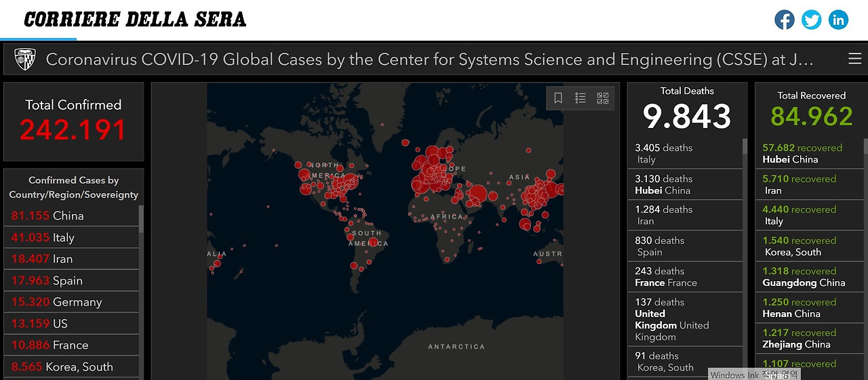The width and height of the screenshot is (868, 380).
Task: Select 4.440 recovered Italy entry
Action: point(810,215)
